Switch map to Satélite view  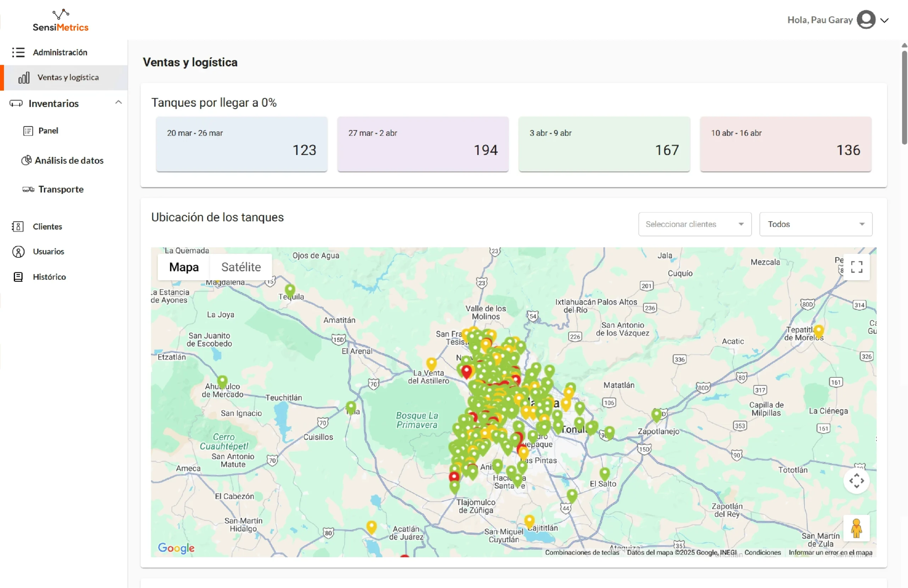tap(241, 267)
